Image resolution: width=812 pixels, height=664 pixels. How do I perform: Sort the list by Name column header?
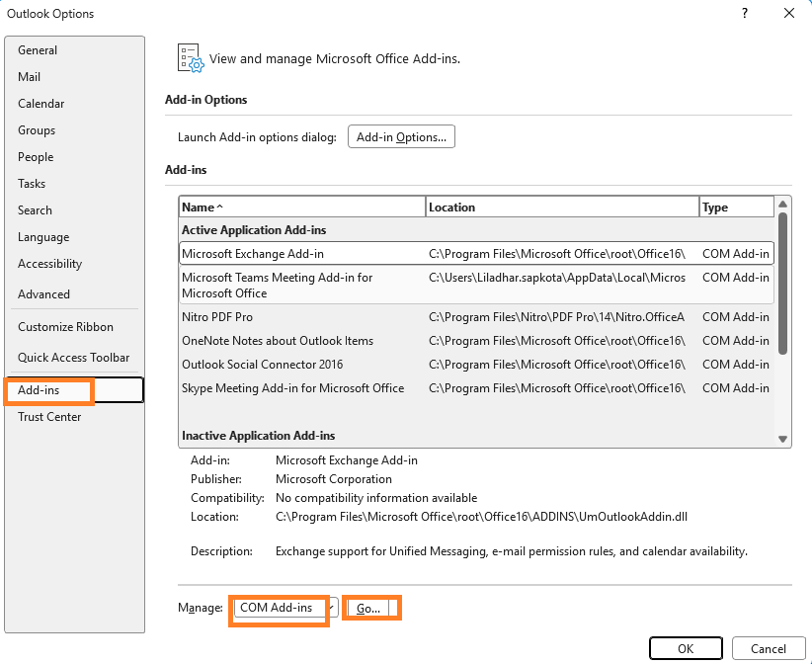coord(302,207)
